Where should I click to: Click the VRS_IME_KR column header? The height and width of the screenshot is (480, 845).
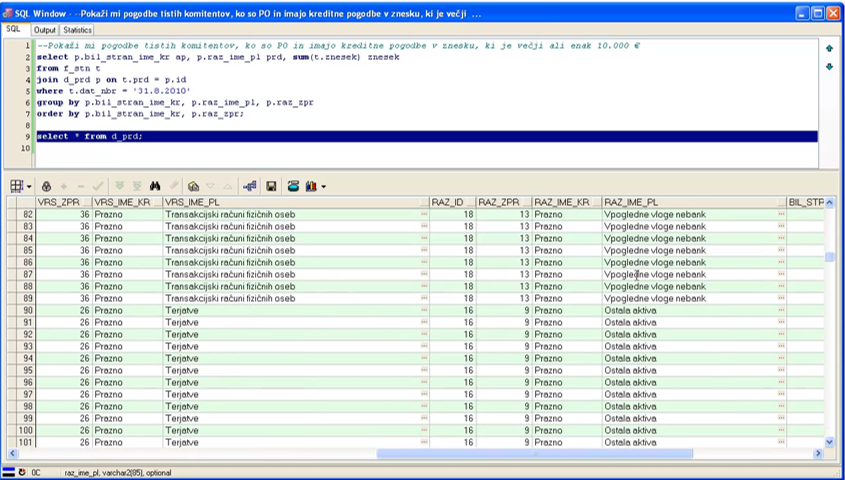pyautogui.click(x=122, y=201)
